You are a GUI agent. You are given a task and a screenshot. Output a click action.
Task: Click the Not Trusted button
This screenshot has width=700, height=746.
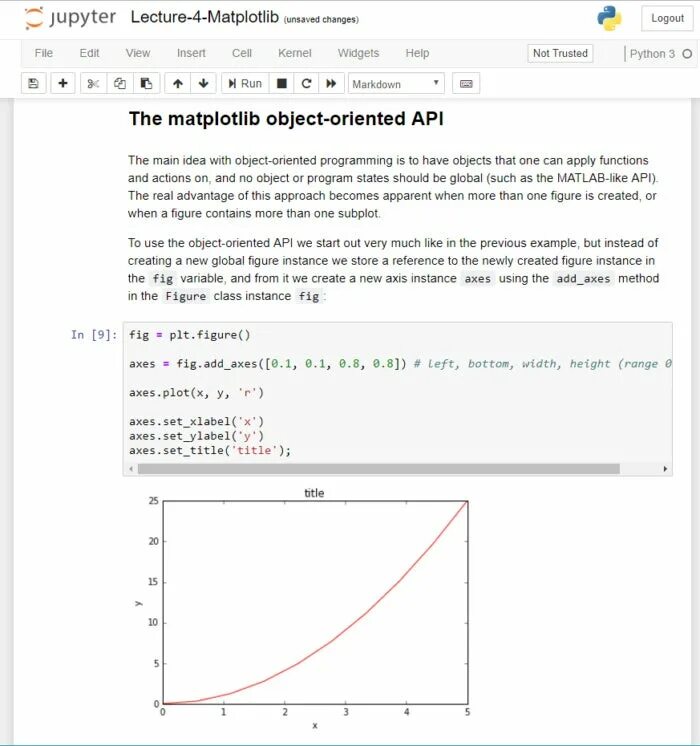coord(560,53)
